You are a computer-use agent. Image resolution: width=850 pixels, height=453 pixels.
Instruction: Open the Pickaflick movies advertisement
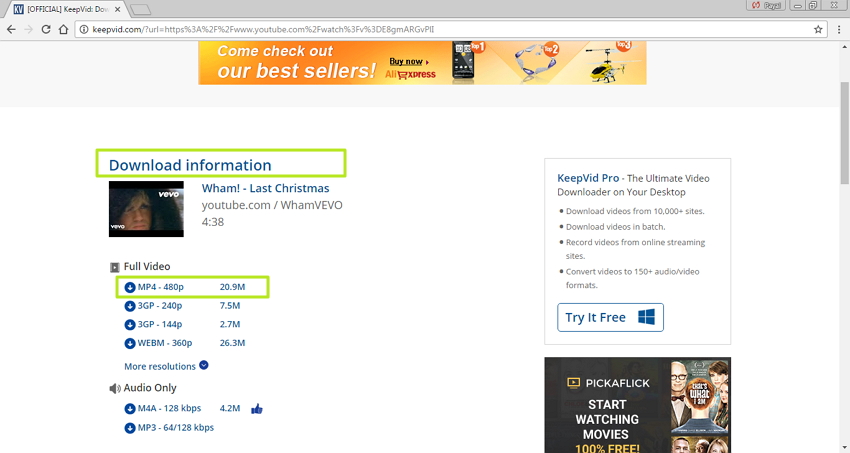click(x=638, y=405)
